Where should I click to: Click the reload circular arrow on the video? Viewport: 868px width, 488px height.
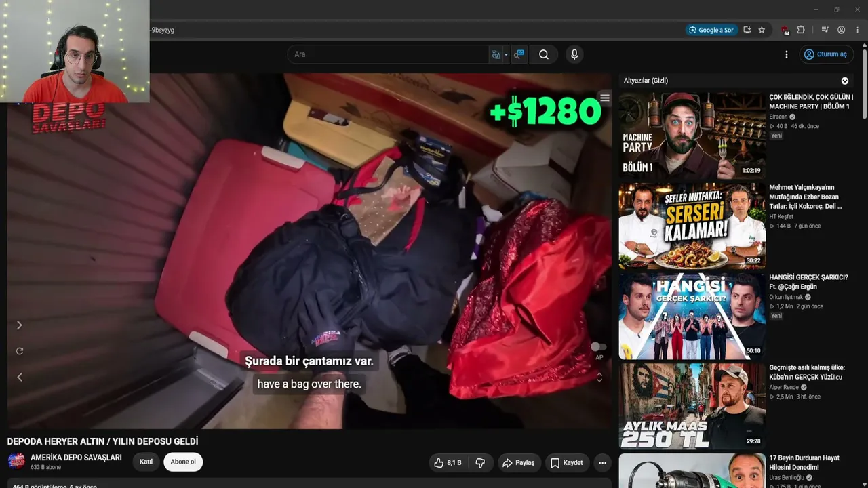coord(20,351)
